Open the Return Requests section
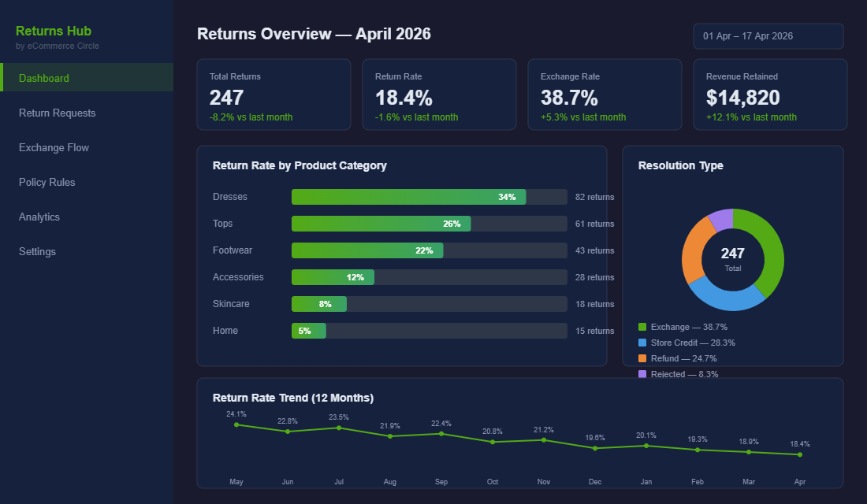 click(57, 113)
